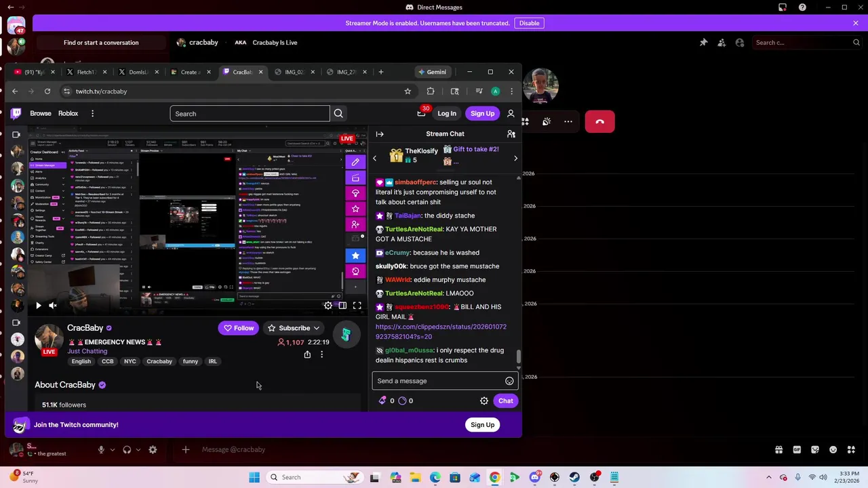Open the Chrome three-dot menu
Viewport: 868px width, 488px height.
tap(511, 91)
